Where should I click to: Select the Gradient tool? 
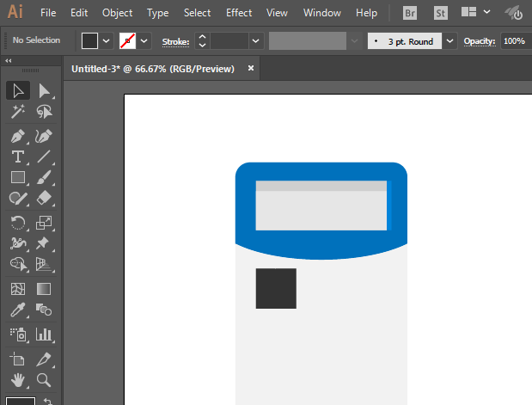[44, 289]
